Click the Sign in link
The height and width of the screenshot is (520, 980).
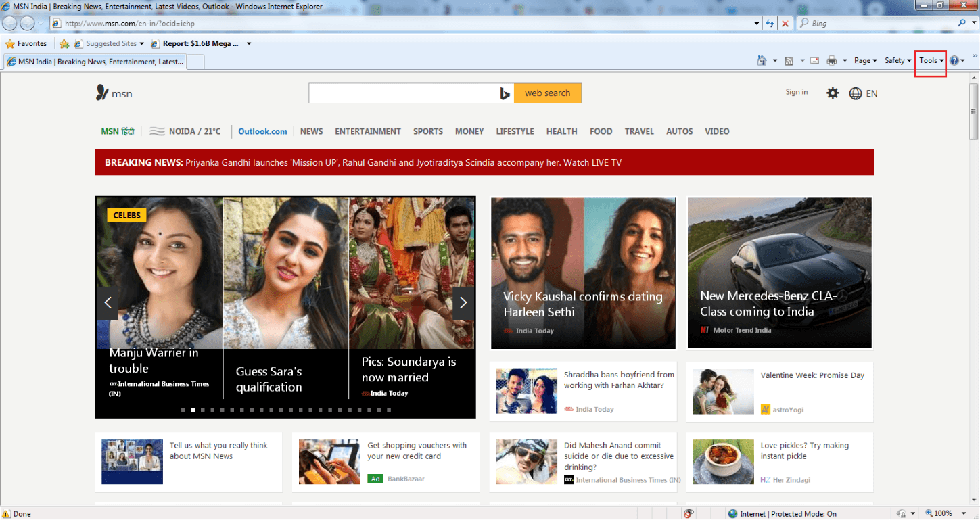pyautogui.click(x=797, y=92)
